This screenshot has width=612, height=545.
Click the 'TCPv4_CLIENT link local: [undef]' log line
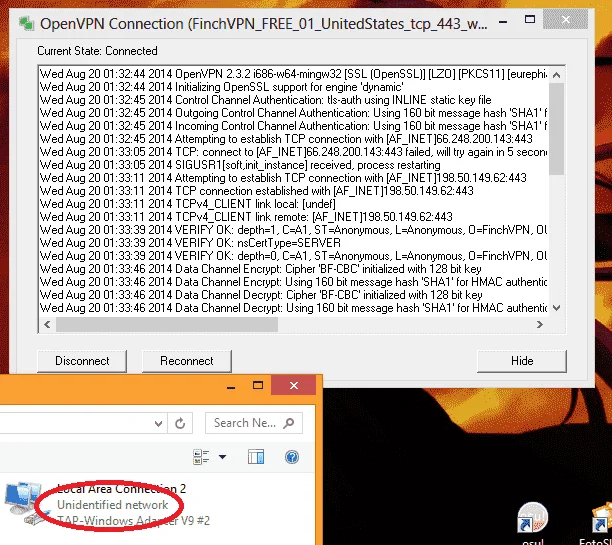click(188, 204)
